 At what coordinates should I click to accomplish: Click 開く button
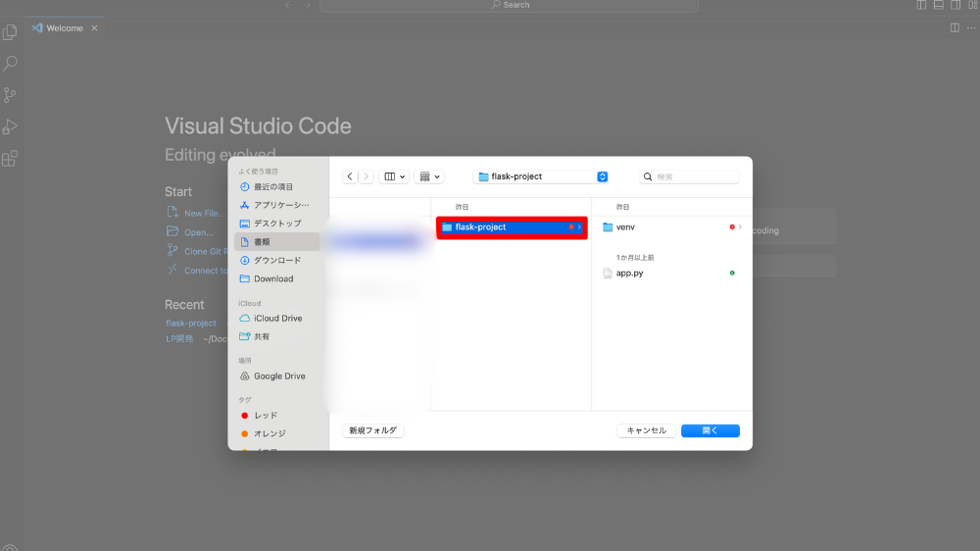tap(710, 430)
